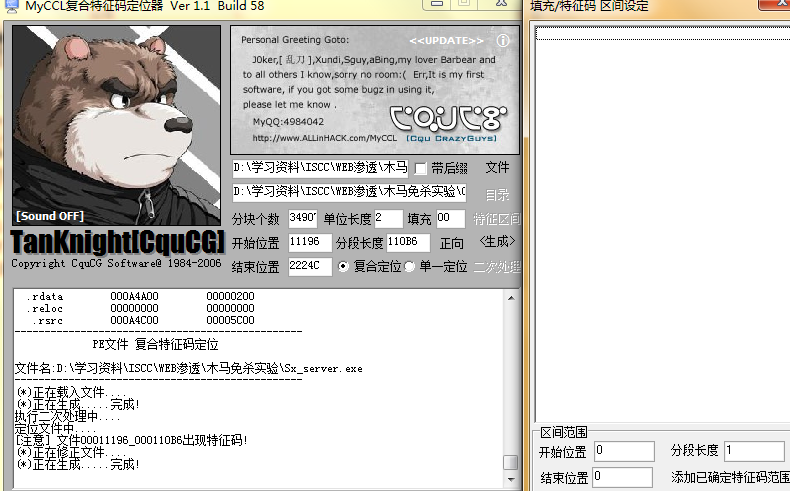
Task: Click the 'PE文件 复合特征码定位' heading
Action: [155, 345]
